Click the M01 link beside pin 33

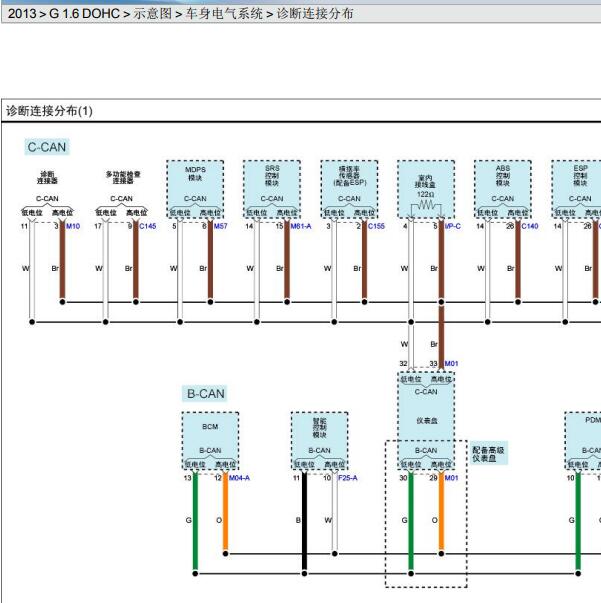(451, 363)
